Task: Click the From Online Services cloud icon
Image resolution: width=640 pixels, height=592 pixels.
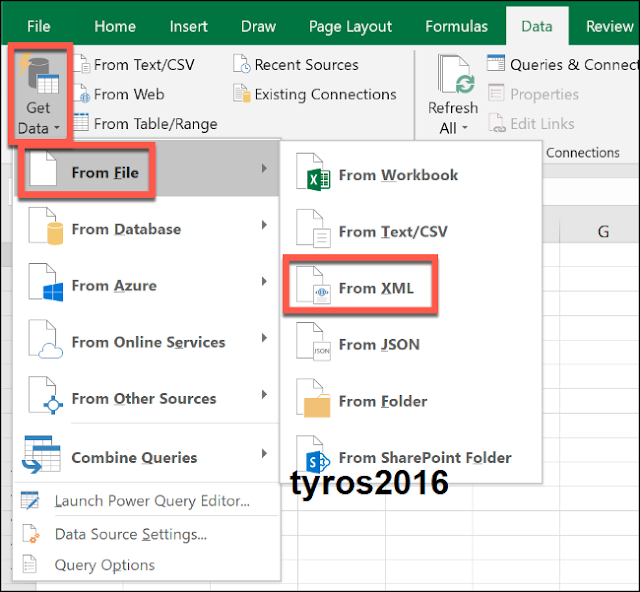Action: pyautogui.click(x=46, y=339)
